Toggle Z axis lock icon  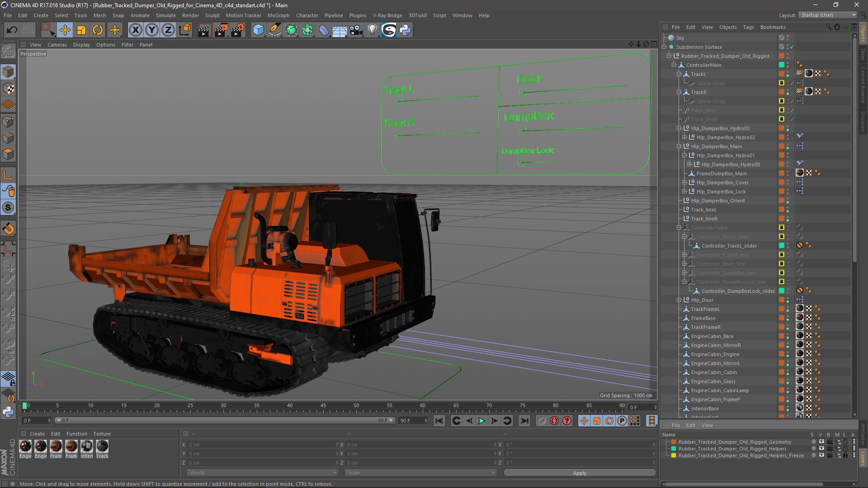point(168,30)
